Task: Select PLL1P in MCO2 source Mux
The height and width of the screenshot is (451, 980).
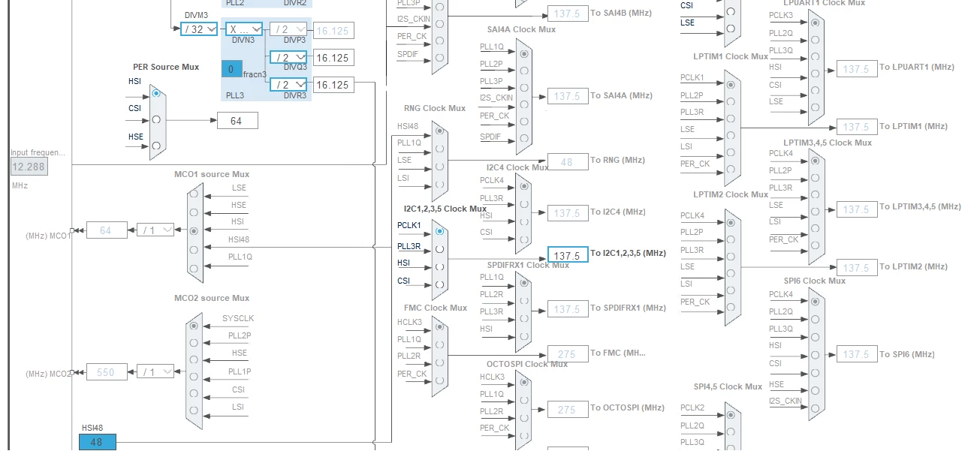Action: (x=194, y=377)
